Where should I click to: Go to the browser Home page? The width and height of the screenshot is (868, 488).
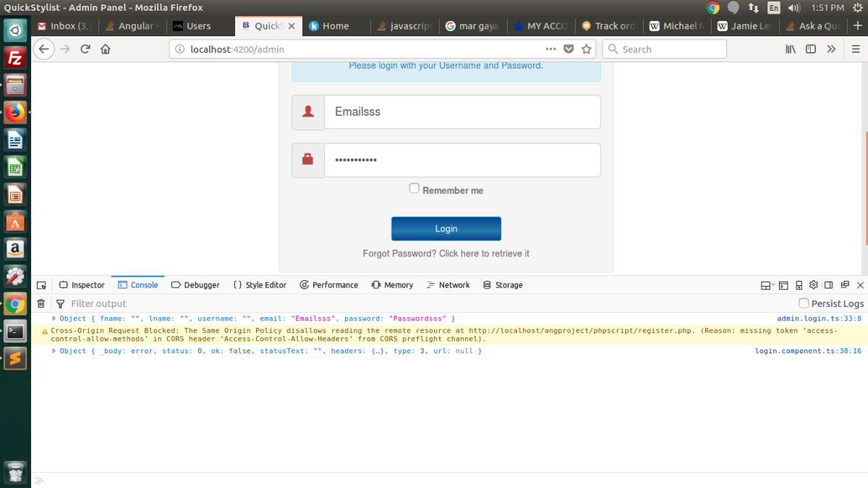tap(106, 49)
